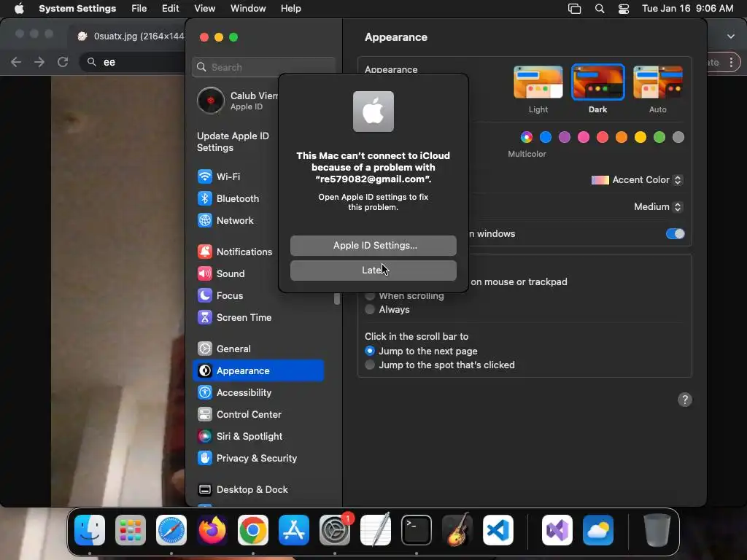Select the blue accent color
747x560 pixels.
546,138
